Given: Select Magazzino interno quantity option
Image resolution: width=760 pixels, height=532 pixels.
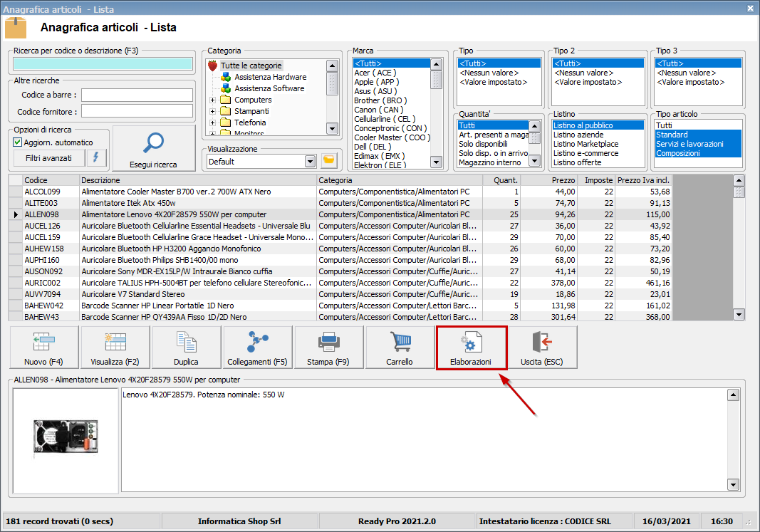Looking at the screenshot, I should (490, 162).
